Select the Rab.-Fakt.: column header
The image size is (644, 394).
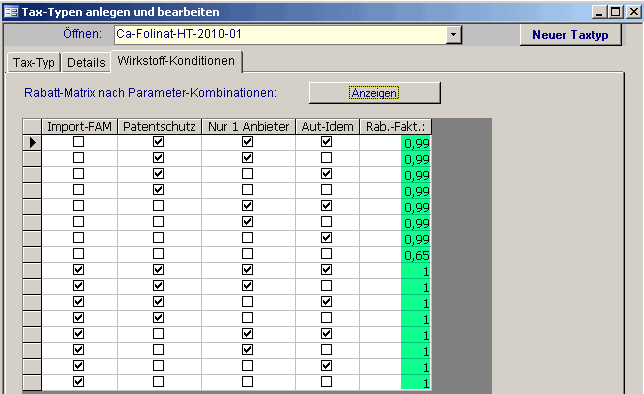pyautogui.click(x=396, y=127)
